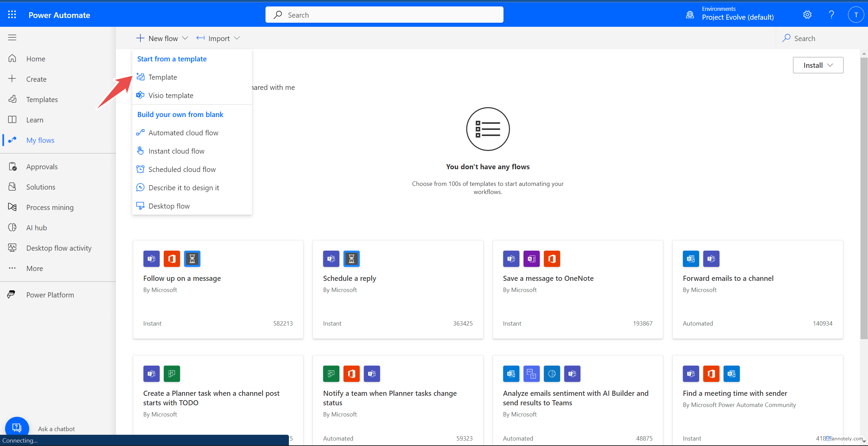
Task: Open the Ask a chatbot button
Action: pos(17,428)
